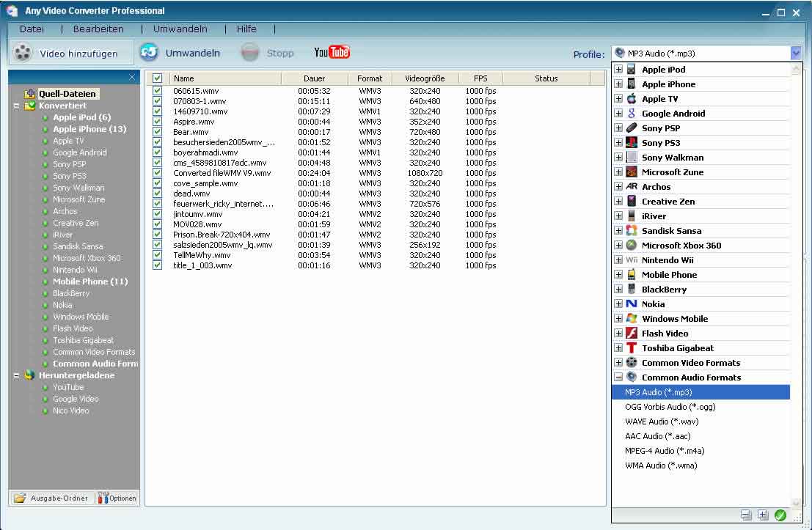Collapse the Heruntergeladene tree node
This screenshot has width=812, height=530.
point(17,375)
